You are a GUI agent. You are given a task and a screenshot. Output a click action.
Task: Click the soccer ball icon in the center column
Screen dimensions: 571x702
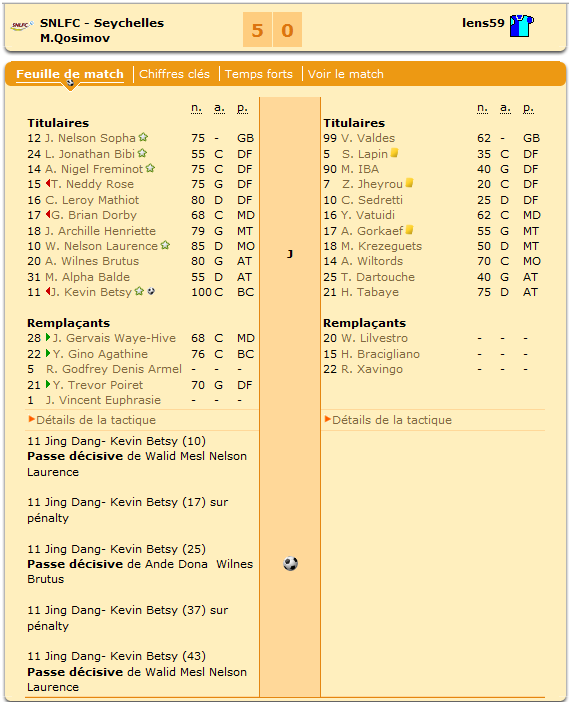point(290,563)
